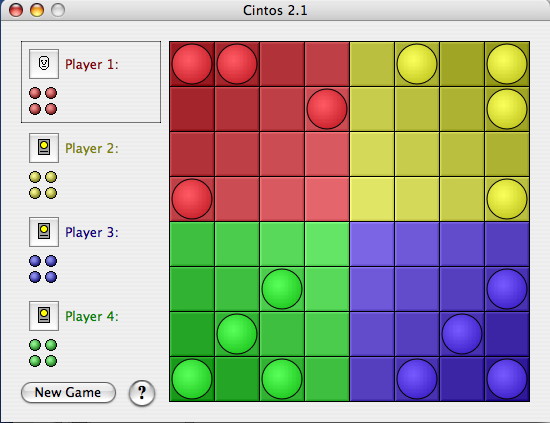Select the yellow piece in top row, sixth column
This screenshot has height=423, width=550.
pos(417,64)
